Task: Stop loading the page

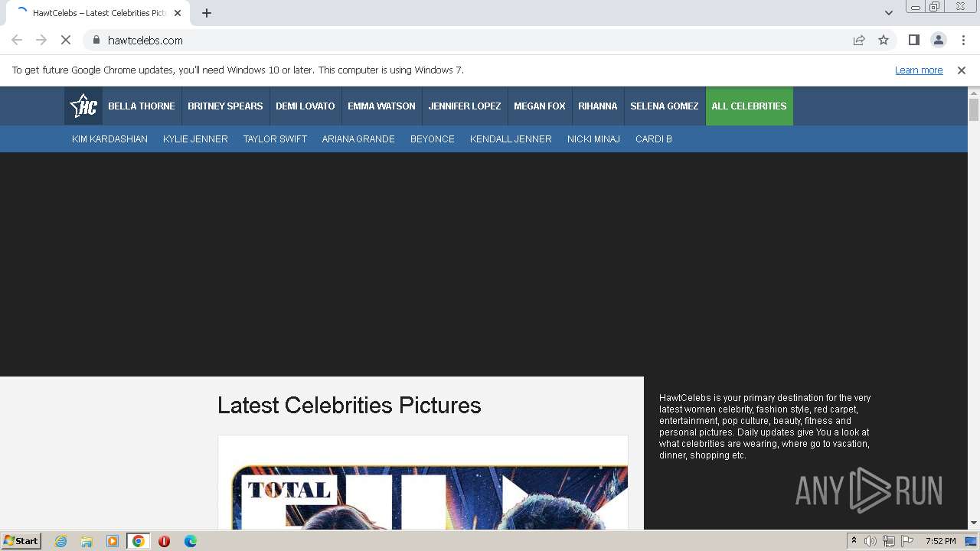Action: (66, 40)
